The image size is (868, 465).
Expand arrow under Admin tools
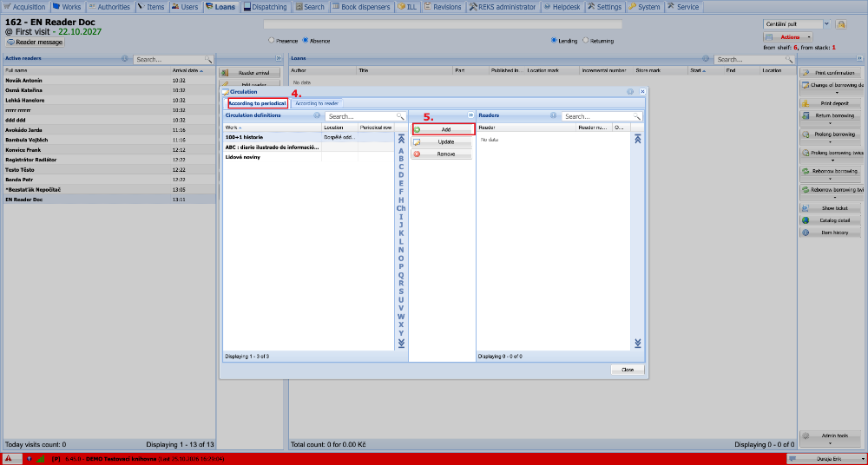(831, 443)
